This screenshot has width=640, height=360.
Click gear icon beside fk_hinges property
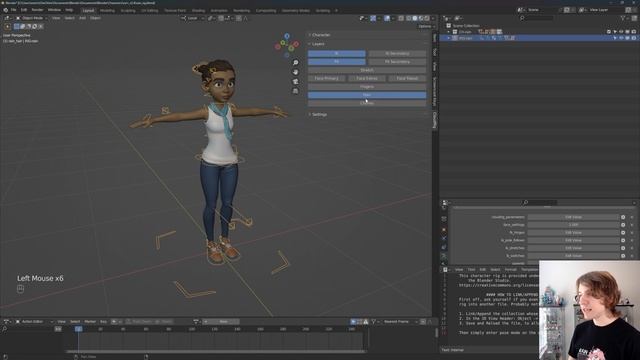coord(623,233)
